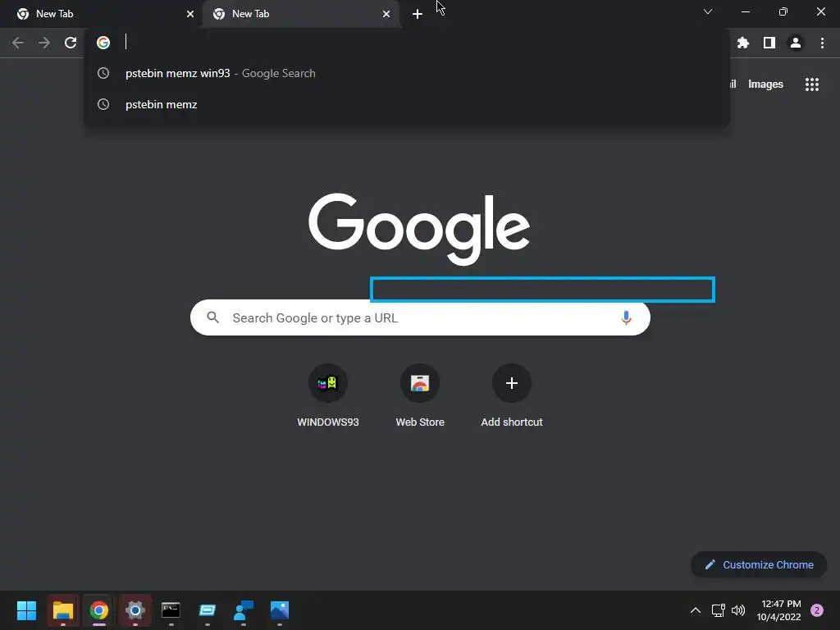Open the Web Store shortcut
This screenshot has height=630, width=840.
[420, 396]
